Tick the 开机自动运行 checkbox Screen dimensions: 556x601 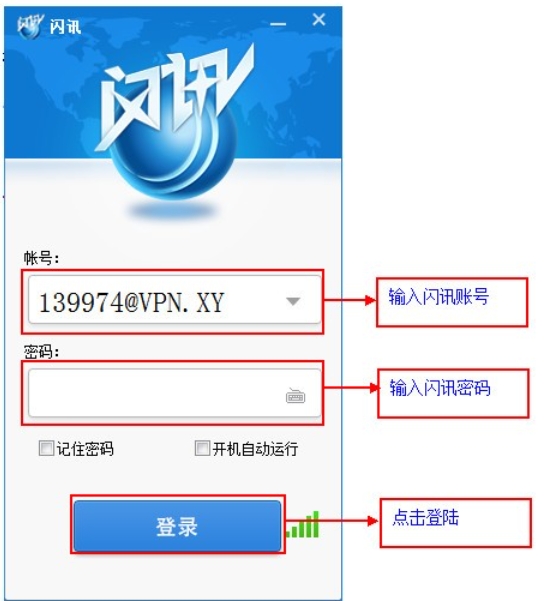pyautogui.click(x=202, y=448)
